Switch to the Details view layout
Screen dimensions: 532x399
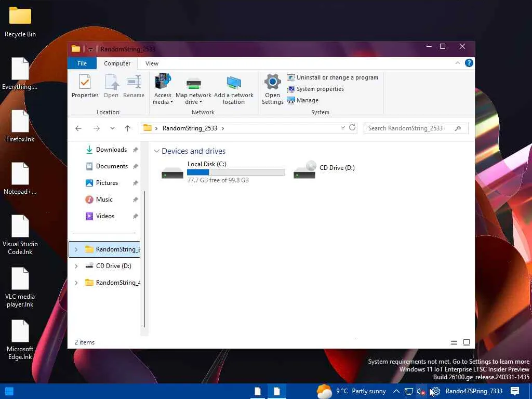[454, 342]
